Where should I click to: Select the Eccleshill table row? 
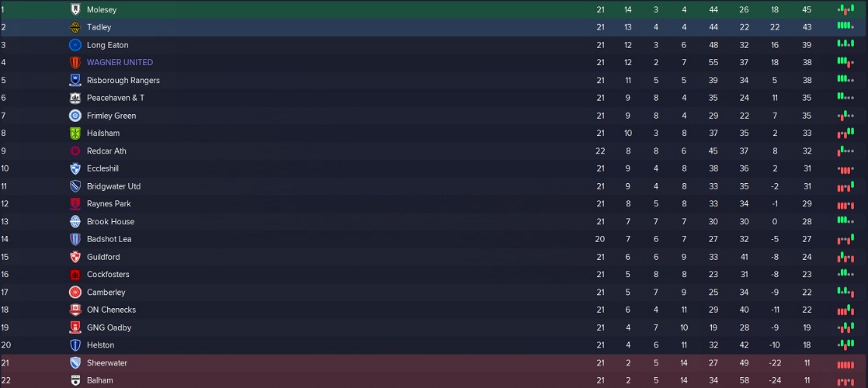[x=434, y=168]
